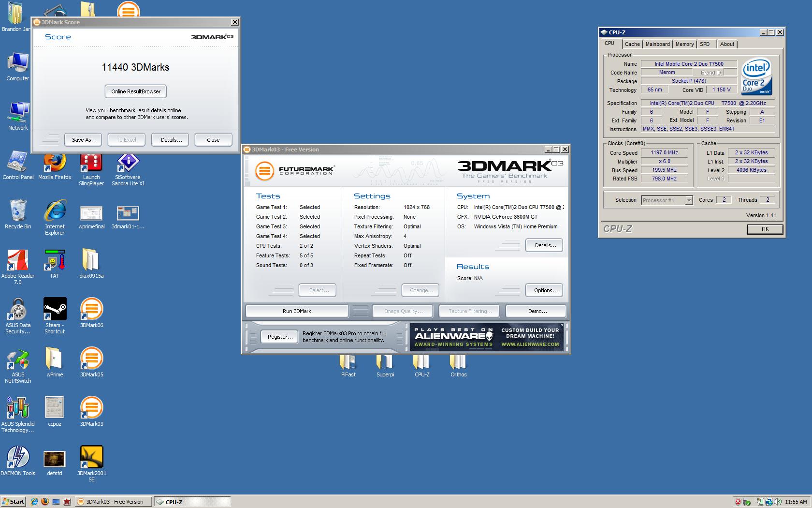This screenshot has height=508, width=812.
Task: Click Firefox quick launch icon
Action: click(x=45, y=502)
